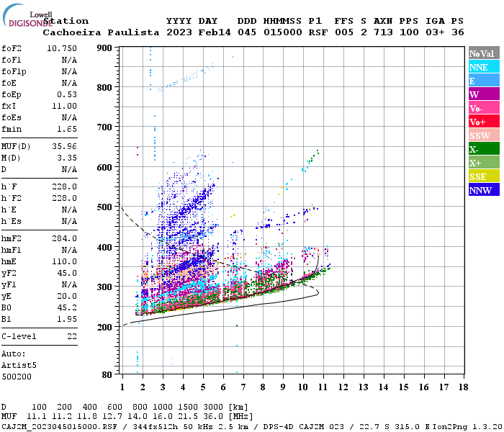Click the 11 MHz x-axis label
The image size is (504, 432).
323,387
